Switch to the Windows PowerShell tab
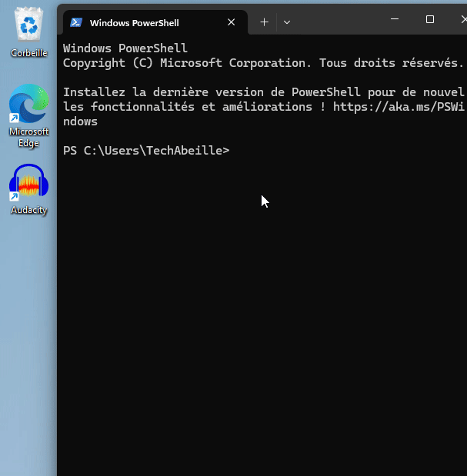The height and width of the screenshot is (476, 467). (x=155, y=22)
